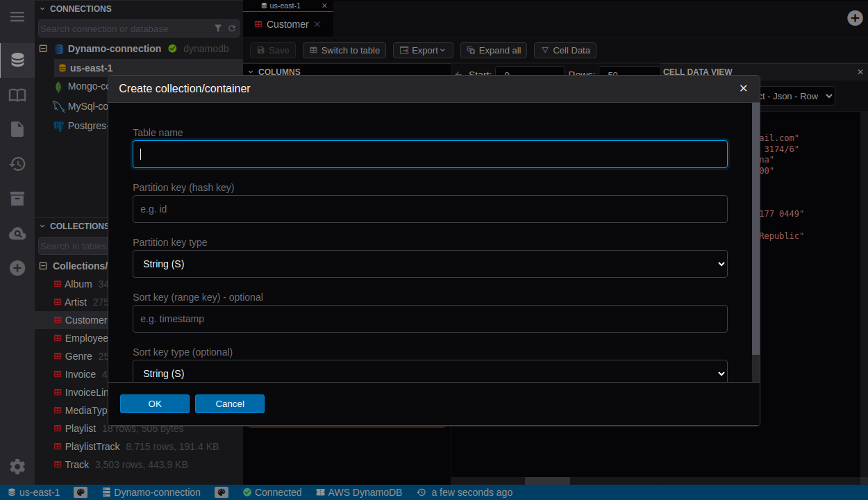Click the hamburger menu icon
This screenshot has width=868, height=500.
pyautogui.click(x=17, y=17)
